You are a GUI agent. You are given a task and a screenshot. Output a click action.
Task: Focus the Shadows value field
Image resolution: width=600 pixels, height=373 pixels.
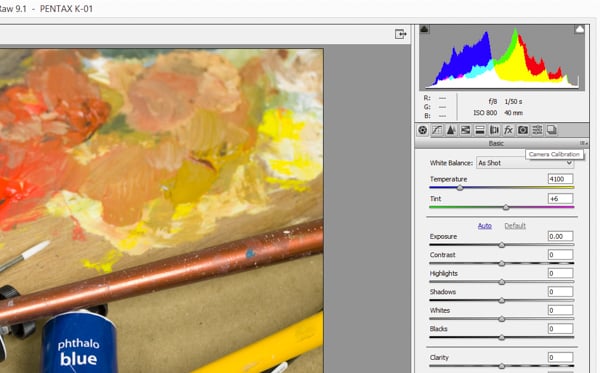(x=560, y=292)
